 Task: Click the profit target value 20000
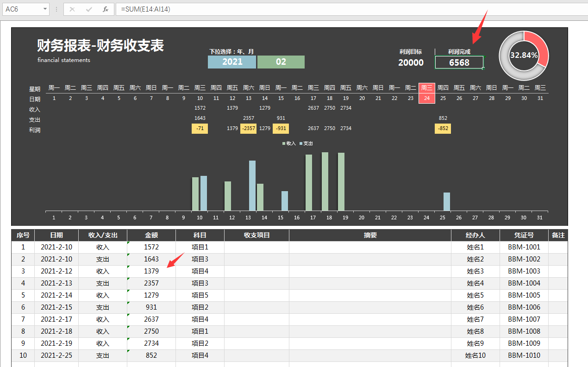411,62
